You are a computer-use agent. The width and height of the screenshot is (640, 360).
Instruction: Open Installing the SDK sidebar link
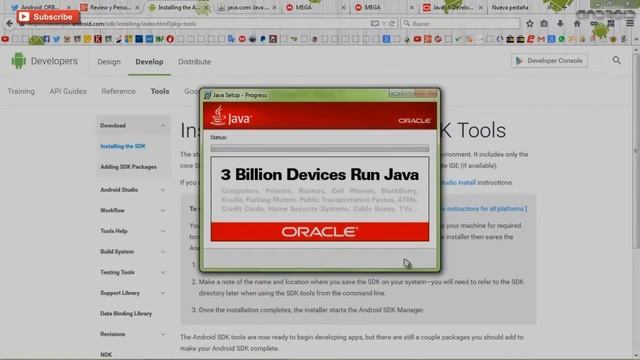pyautogui.click(x=123, y=146)
